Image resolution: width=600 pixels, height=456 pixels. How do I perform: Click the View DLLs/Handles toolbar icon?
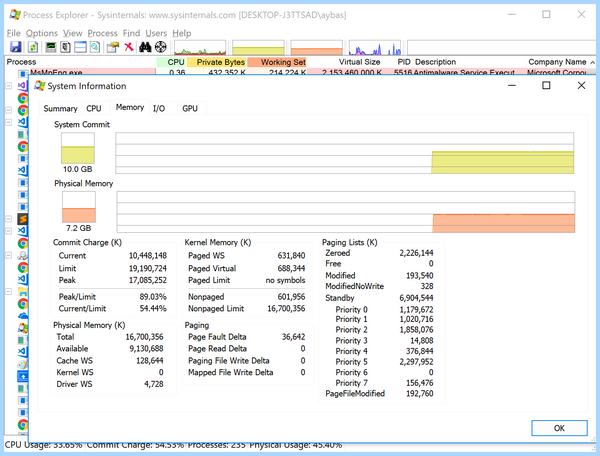(x=95, y=47)
